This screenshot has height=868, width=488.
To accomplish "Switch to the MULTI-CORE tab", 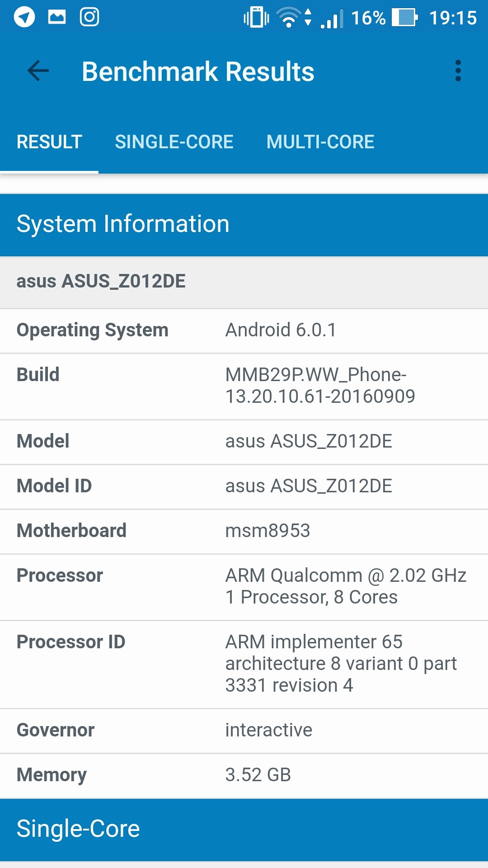I will click(x=320, y=142).
